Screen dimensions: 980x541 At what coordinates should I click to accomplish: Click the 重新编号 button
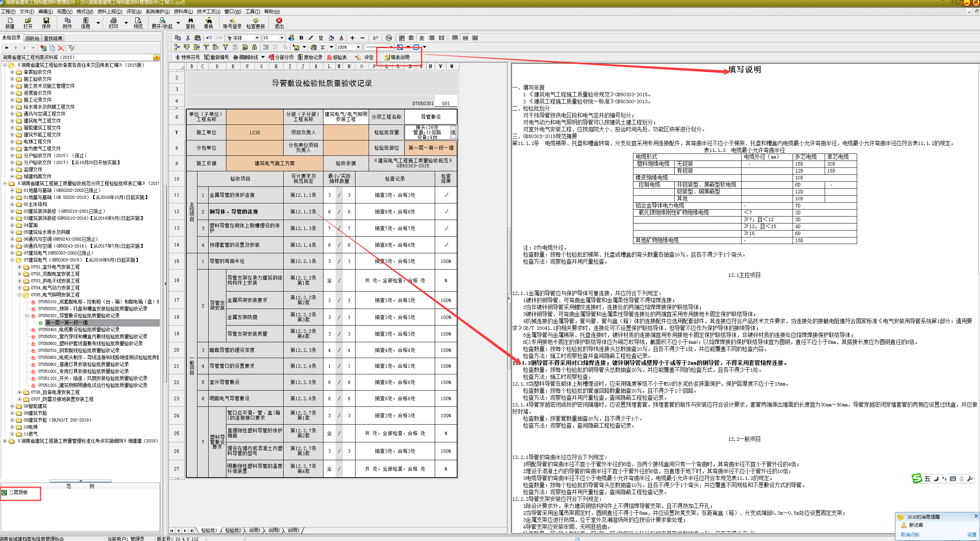pos(216,57)
